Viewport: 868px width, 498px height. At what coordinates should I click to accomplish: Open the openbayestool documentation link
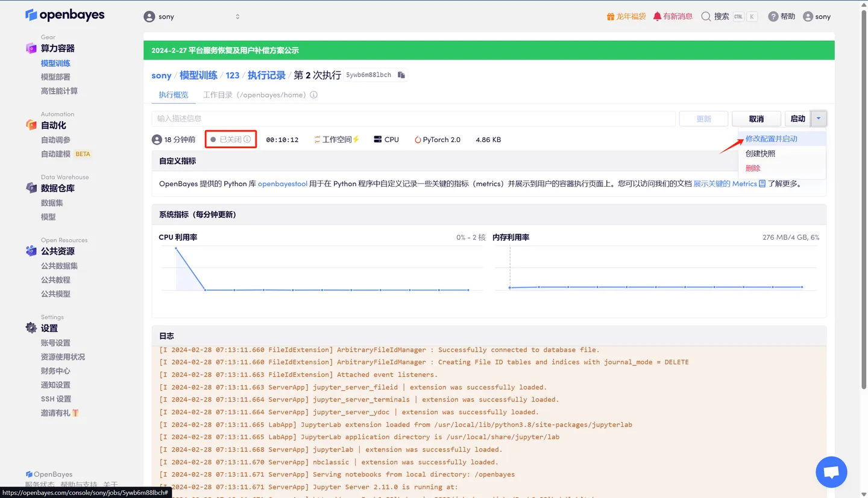coord(283,184)
